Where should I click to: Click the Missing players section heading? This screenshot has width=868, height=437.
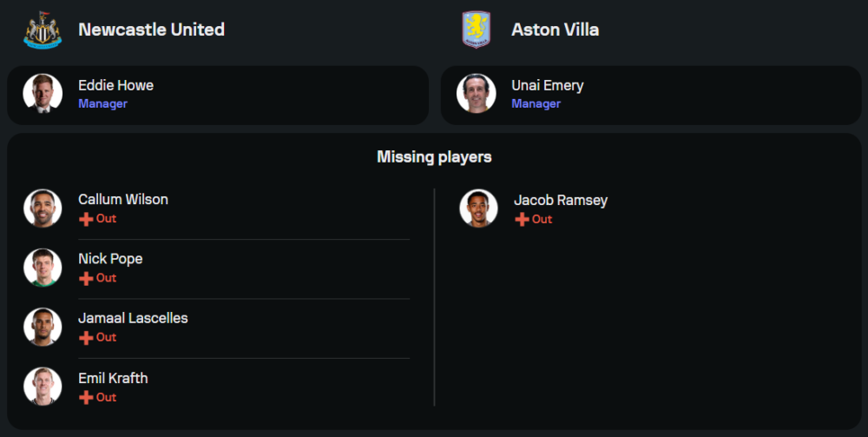(434, 157)
